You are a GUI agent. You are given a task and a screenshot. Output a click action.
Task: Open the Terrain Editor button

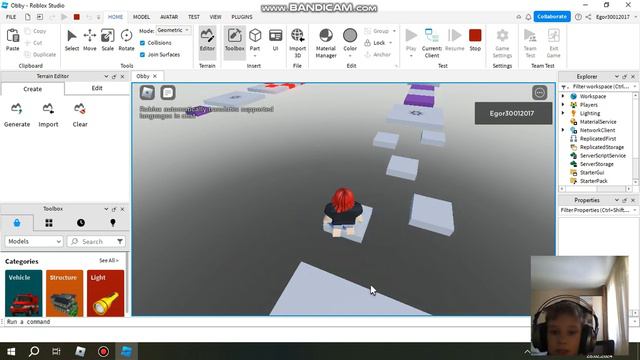coord(207,40)
